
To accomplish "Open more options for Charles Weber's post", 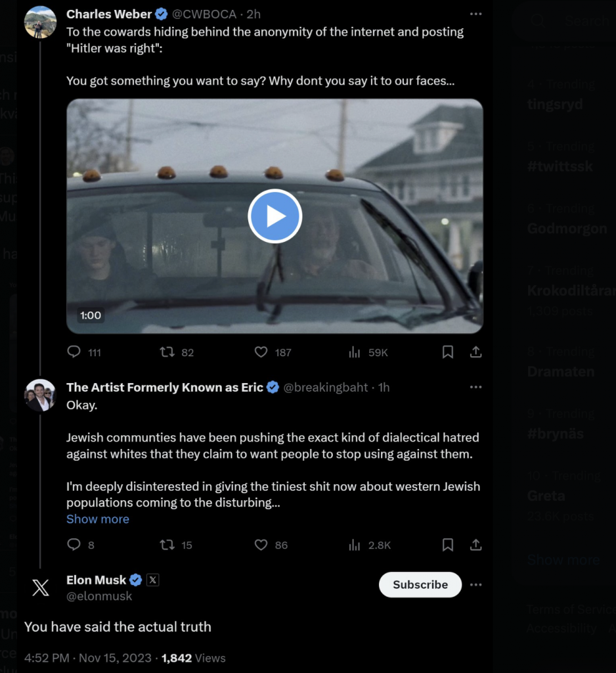I will coord(476,14).
